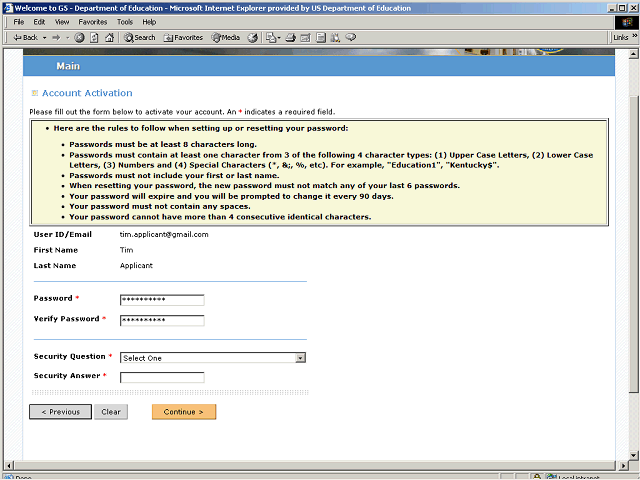Click the Clear button

click(x=111, y=412)
